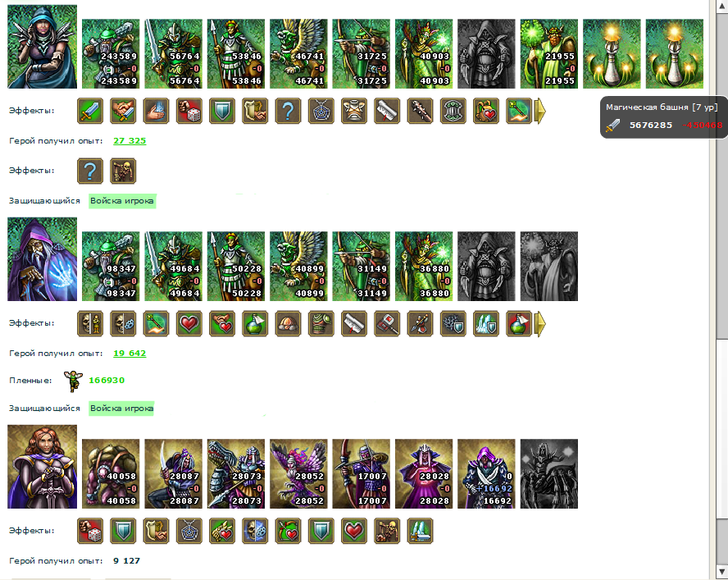Click the first Войска игрока label

tap(122, 201)
